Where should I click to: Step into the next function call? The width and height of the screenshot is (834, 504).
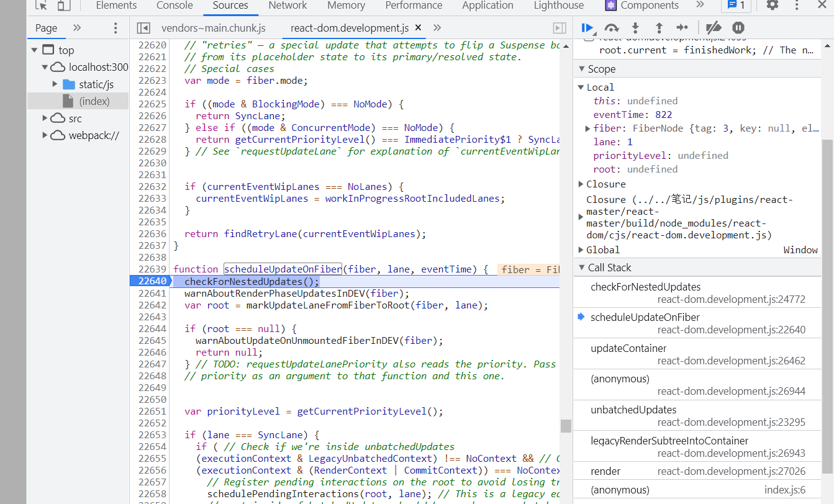coord(635,27)
